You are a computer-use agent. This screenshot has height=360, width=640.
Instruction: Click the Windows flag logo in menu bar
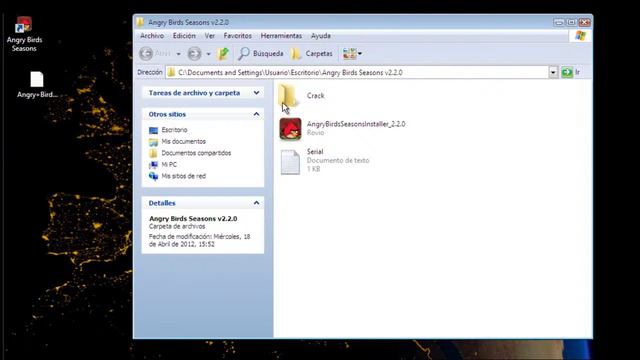point(580,36)
